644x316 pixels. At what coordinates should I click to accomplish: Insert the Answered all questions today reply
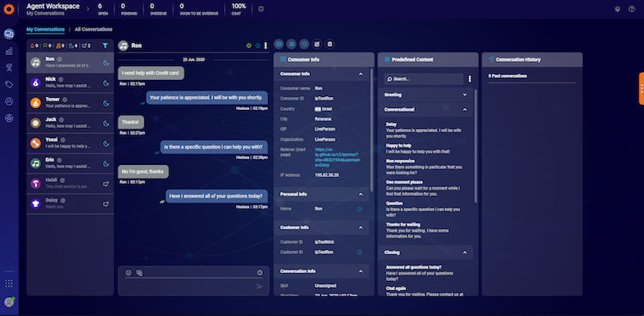click(420, 273)
